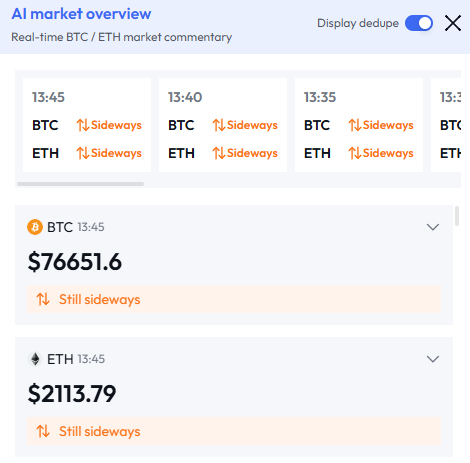This screenshot has width=470, height=463.
Task: Click BTC Sideways status in 13:45 card
Action: click(x=109, y=125)
